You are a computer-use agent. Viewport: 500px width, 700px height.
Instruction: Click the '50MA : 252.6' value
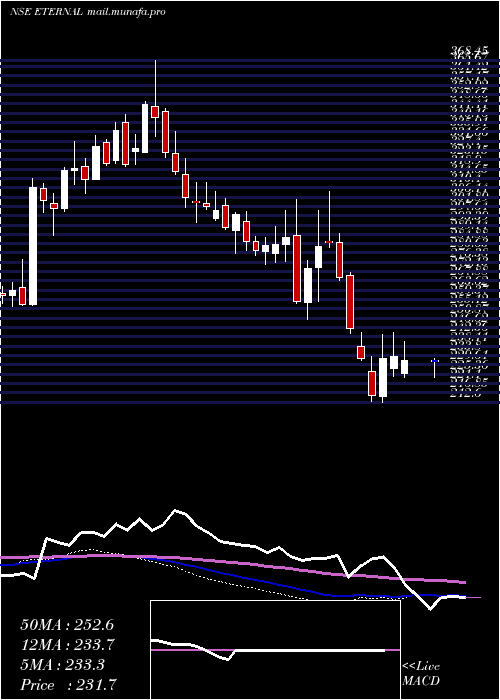(67, 625)
